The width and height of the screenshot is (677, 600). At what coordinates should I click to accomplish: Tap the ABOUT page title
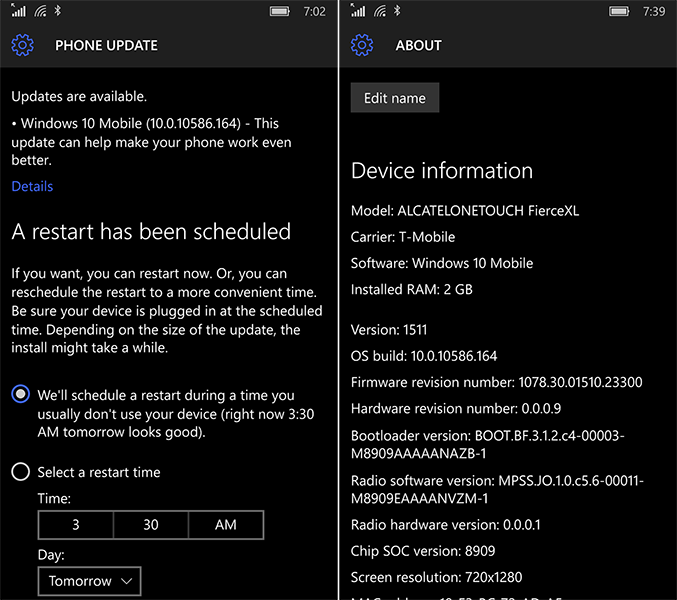418,45
